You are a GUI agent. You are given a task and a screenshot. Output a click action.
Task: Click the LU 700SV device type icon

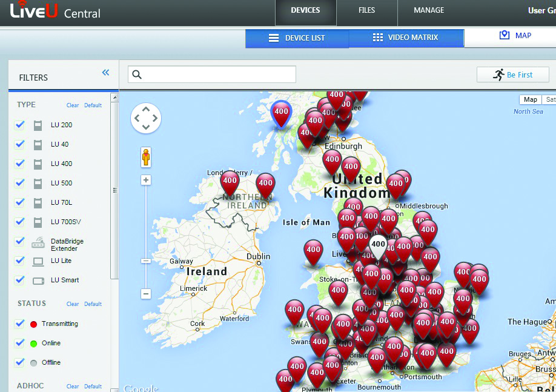click(38, 222)
